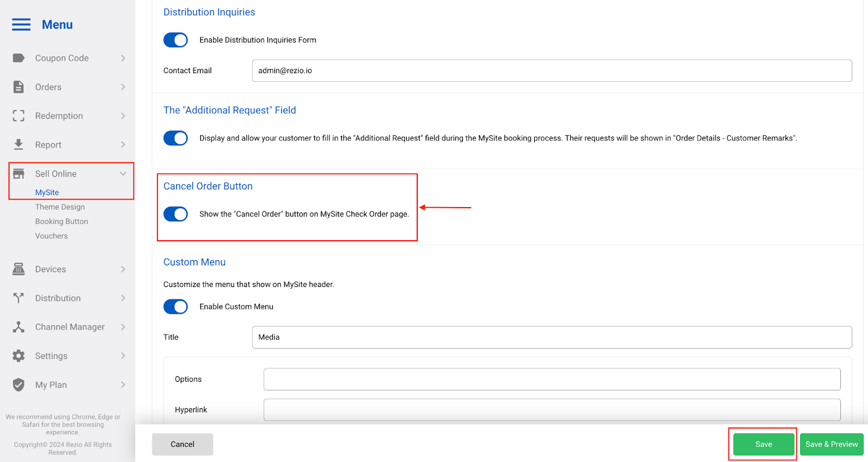868x462 pixels.
Task: Open the hamburger menu icon
Action: [x=21, y=24]
